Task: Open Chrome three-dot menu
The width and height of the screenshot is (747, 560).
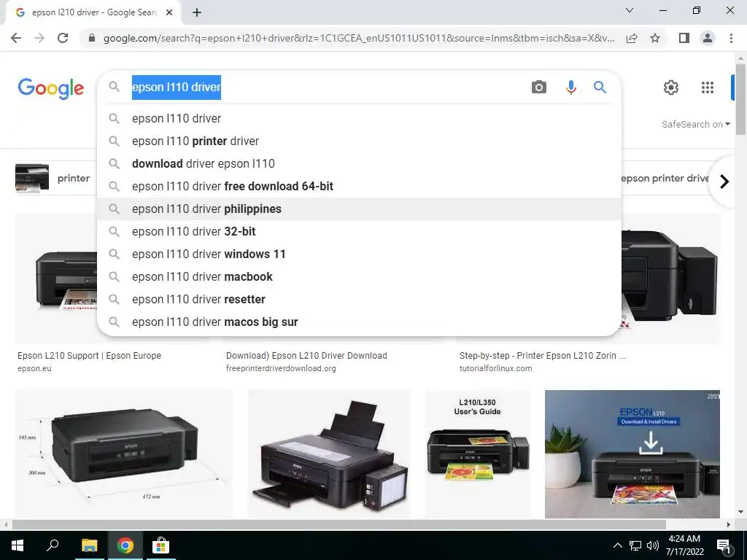Action: [731, 38]
